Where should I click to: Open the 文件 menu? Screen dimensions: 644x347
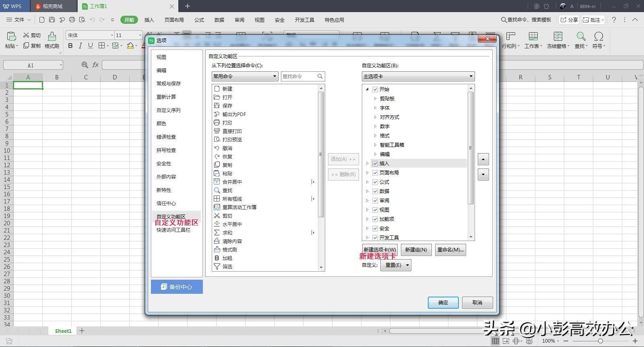(19, 20)
